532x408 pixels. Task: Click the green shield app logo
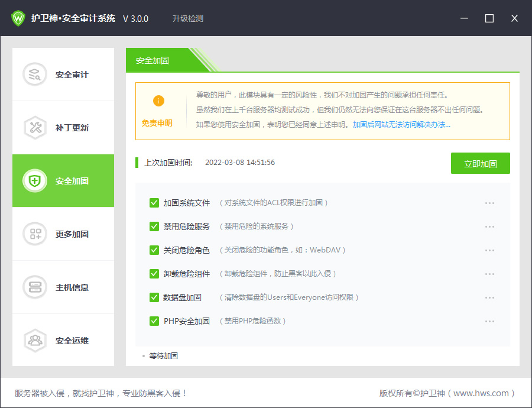(x=18, y=18)
